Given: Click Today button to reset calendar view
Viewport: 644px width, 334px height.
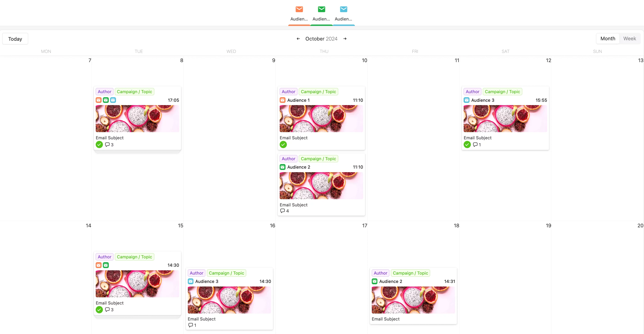Looking at the screenshot, I should (x=15, y=39).
